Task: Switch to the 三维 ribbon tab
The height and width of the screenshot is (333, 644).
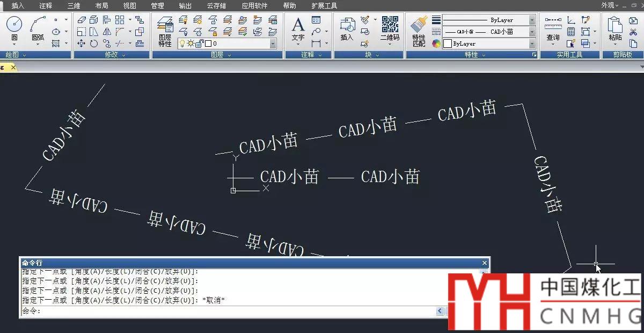Action: pos(74,5)
